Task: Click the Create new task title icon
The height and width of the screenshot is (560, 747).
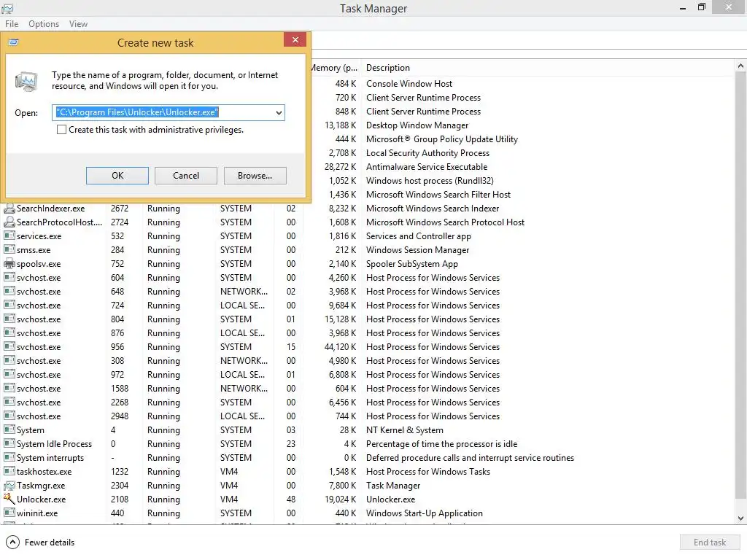Action: point(13,42)
